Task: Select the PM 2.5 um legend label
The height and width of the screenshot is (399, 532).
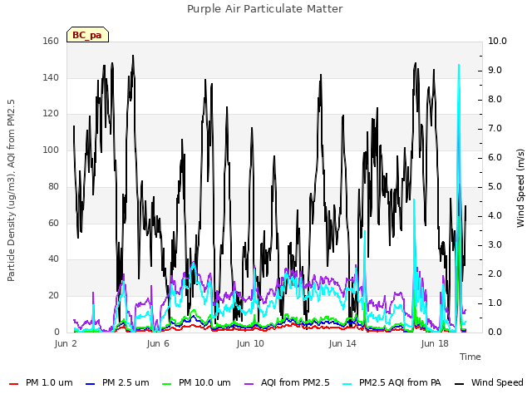Action: (x=126, y=382)
